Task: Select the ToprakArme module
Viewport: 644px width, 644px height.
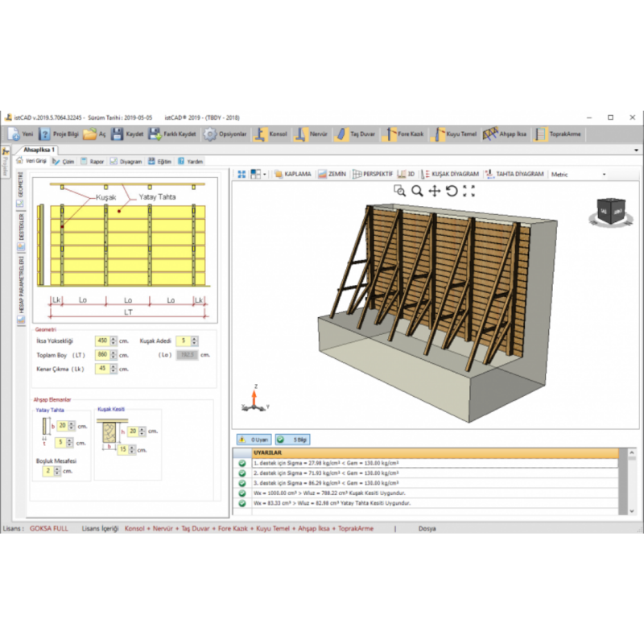Action: tap(557, 134)
